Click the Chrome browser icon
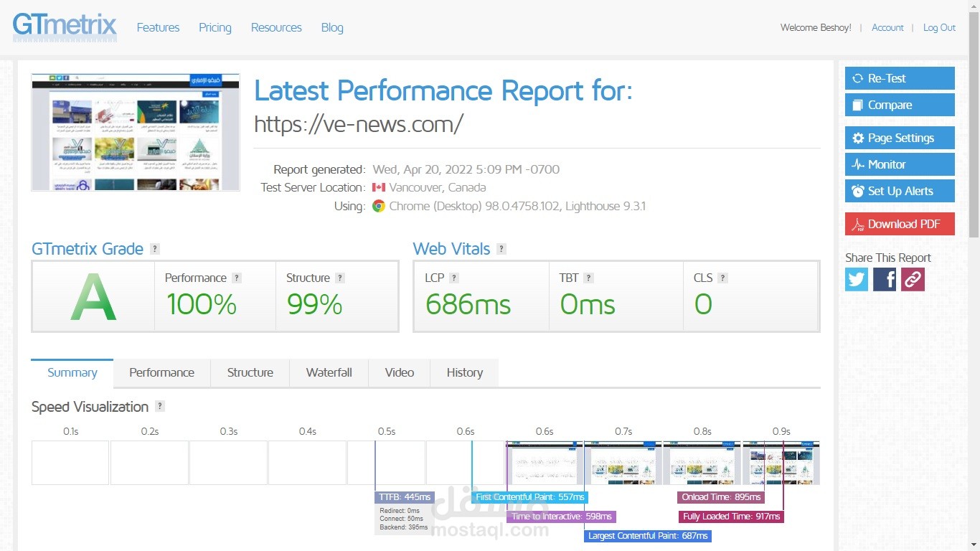This screenshot has height=551, width=980. coord(379,206)
